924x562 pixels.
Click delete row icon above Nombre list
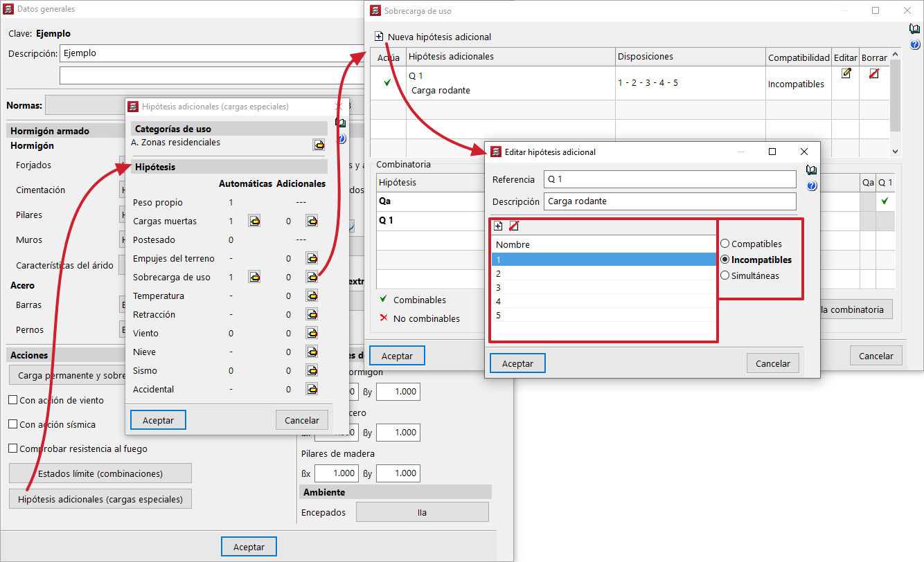pos(513,226)
